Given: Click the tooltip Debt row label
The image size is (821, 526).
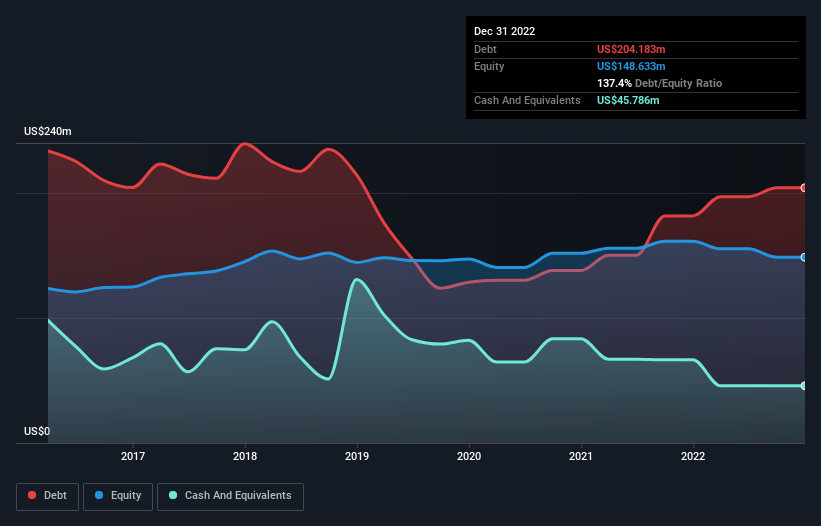Looking at the screenshot, I should click(x=485, y=49).
